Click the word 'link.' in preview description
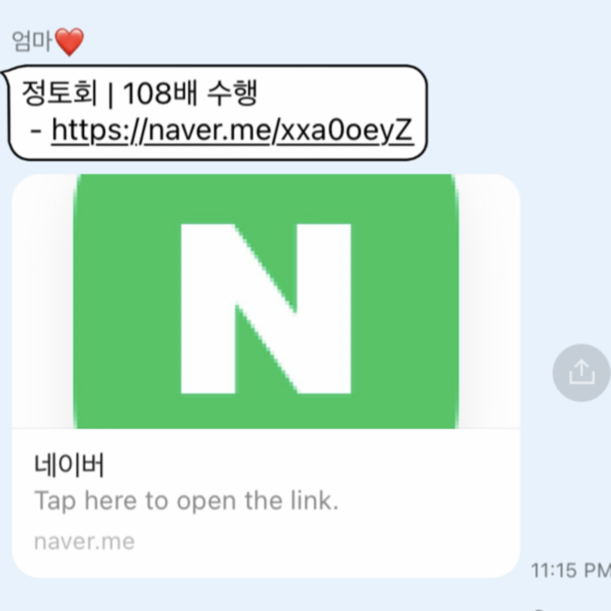Image resolution: width=611 pixels, height=611 pixels. (x=315, y=500)
